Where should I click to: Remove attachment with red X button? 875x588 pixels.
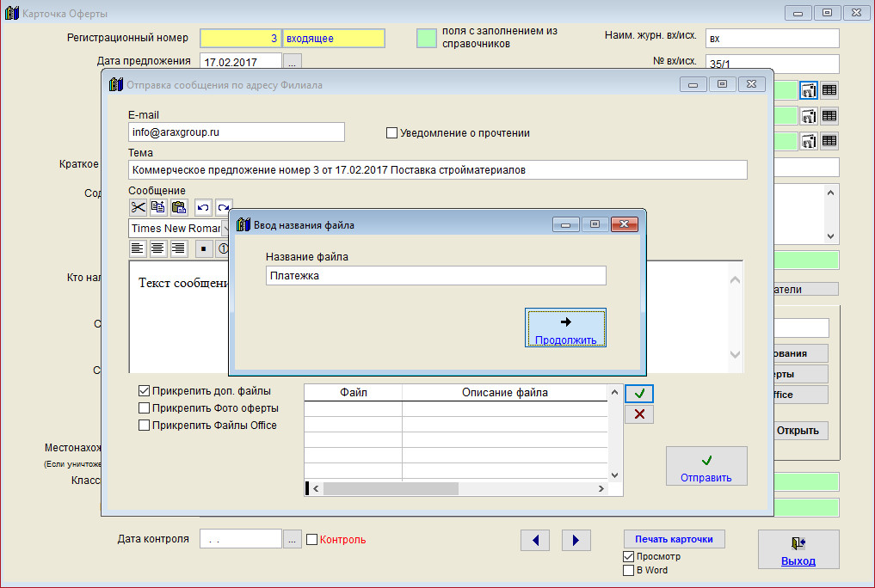[638, 414]
